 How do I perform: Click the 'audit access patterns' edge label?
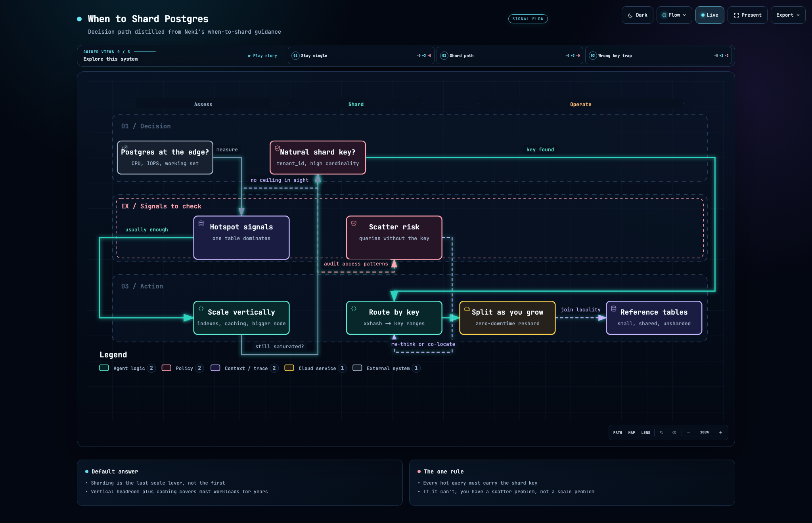(x=356, y=264)
